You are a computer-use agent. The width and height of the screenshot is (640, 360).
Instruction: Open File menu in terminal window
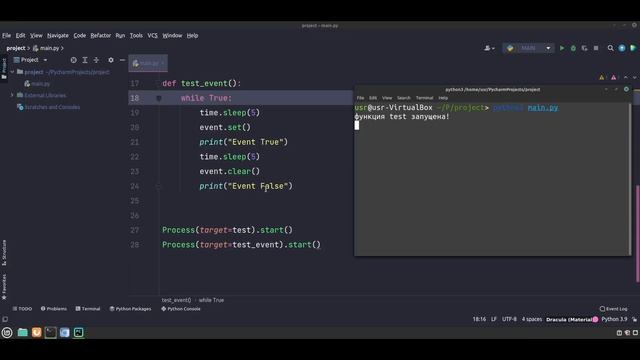pyautogui.click(x=360, y=98)
